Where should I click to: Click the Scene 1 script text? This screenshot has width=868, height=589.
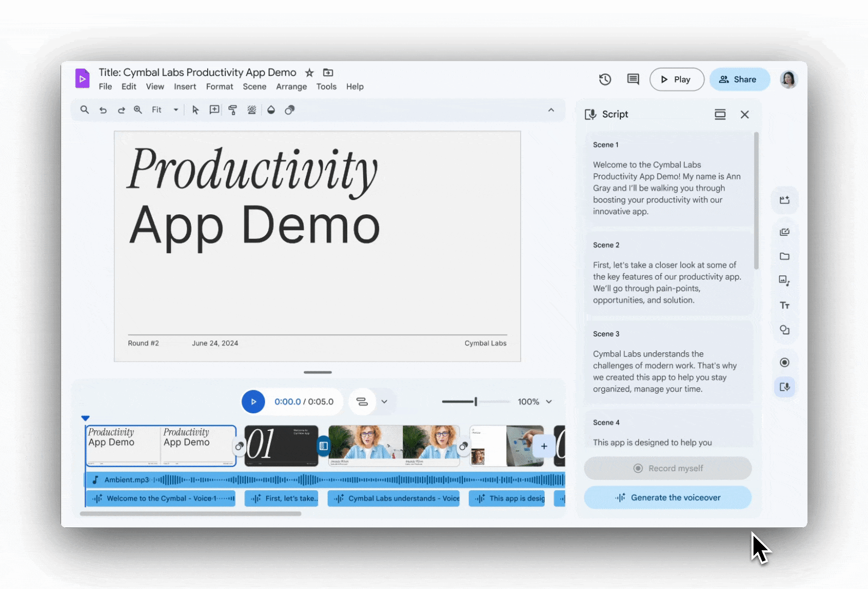click(x=667, y=188)
